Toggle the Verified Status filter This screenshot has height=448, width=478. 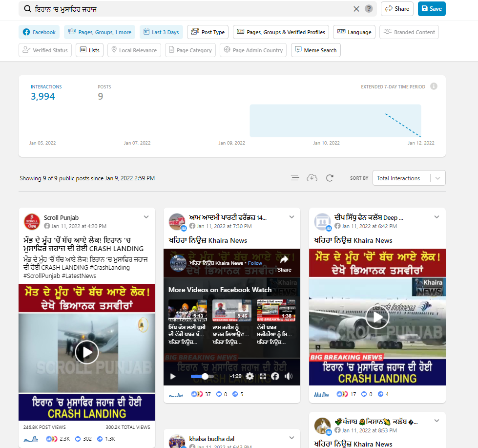45,50
